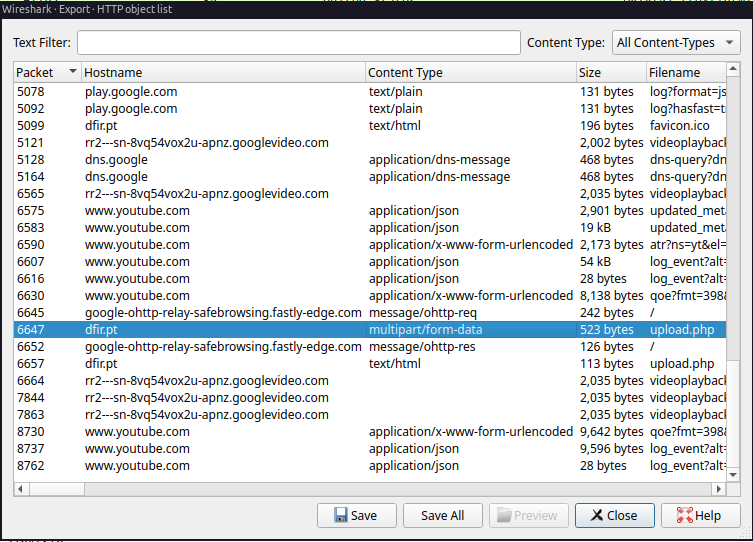Viewport: 753px width, 542px height.
Task: Save the selected HTTP object
Action: pyautogui.click(x=357, y=516)
